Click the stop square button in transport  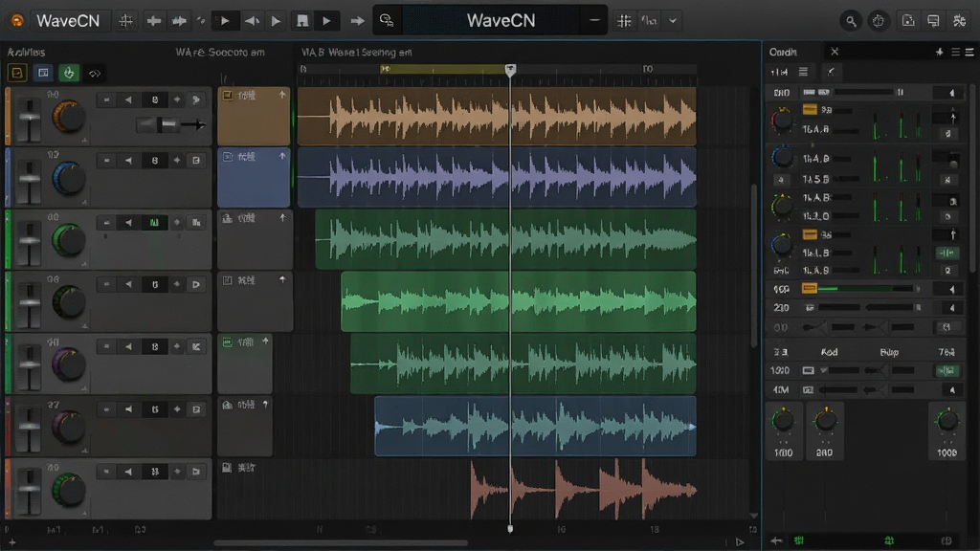[x=302, y=21]
